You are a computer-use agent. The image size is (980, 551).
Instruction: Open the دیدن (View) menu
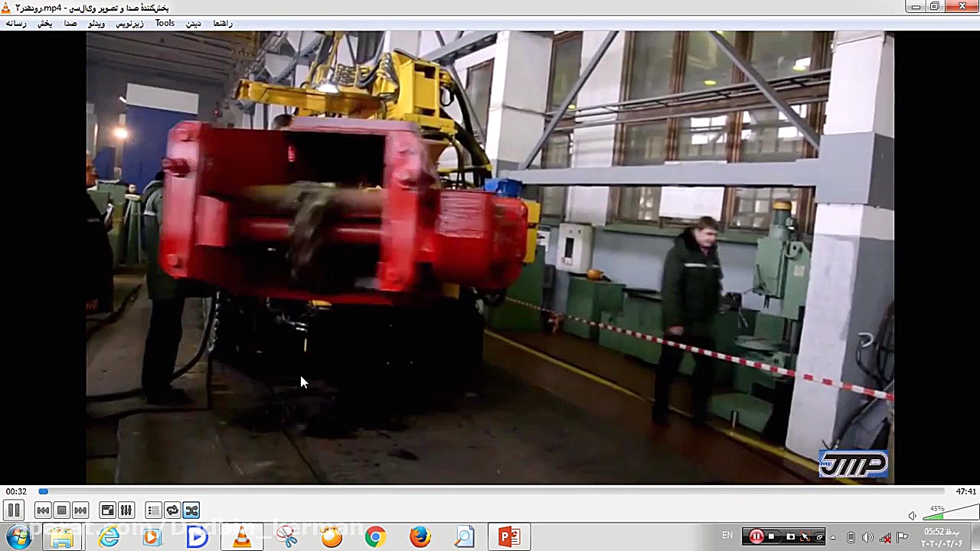(194, 24)
